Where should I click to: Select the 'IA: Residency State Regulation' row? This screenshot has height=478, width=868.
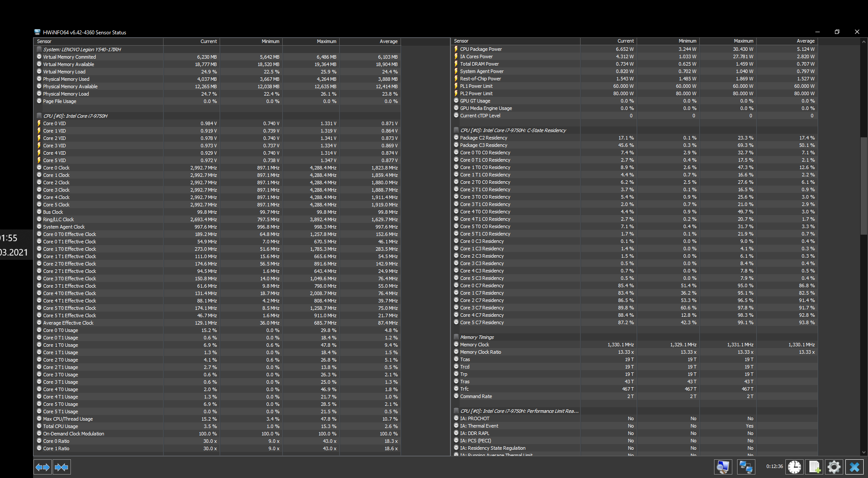tap(634, 448)
